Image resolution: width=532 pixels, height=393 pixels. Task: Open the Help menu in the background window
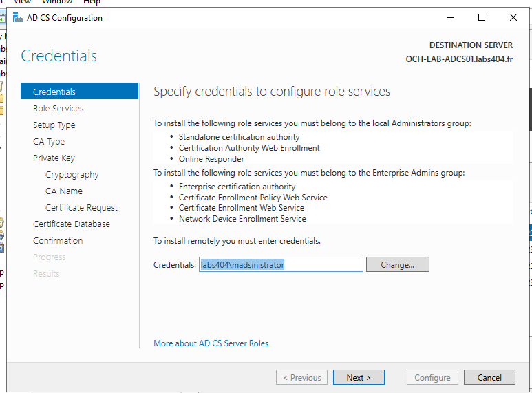92,2
